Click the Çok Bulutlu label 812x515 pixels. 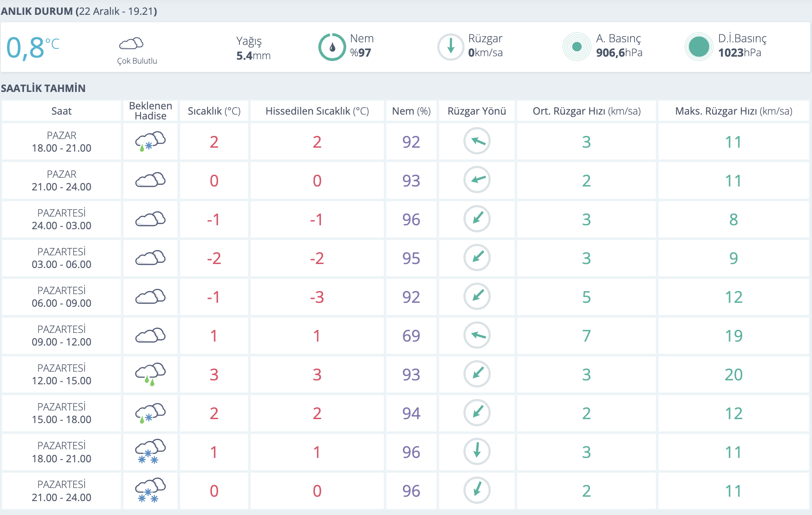[137, 61]
